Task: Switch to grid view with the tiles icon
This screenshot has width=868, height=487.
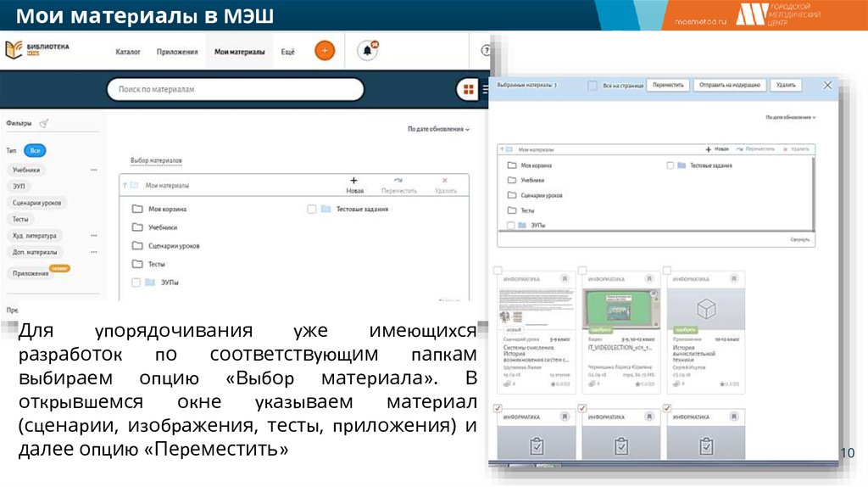Action: click(467, 89)
